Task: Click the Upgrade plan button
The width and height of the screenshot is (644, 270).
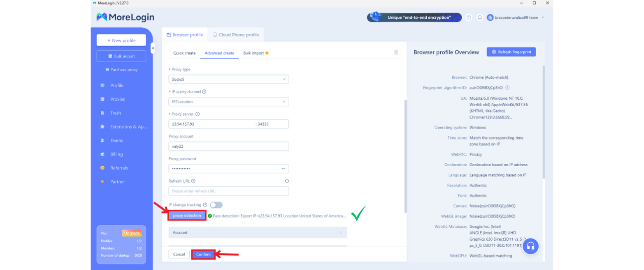Action: [132, 233]
